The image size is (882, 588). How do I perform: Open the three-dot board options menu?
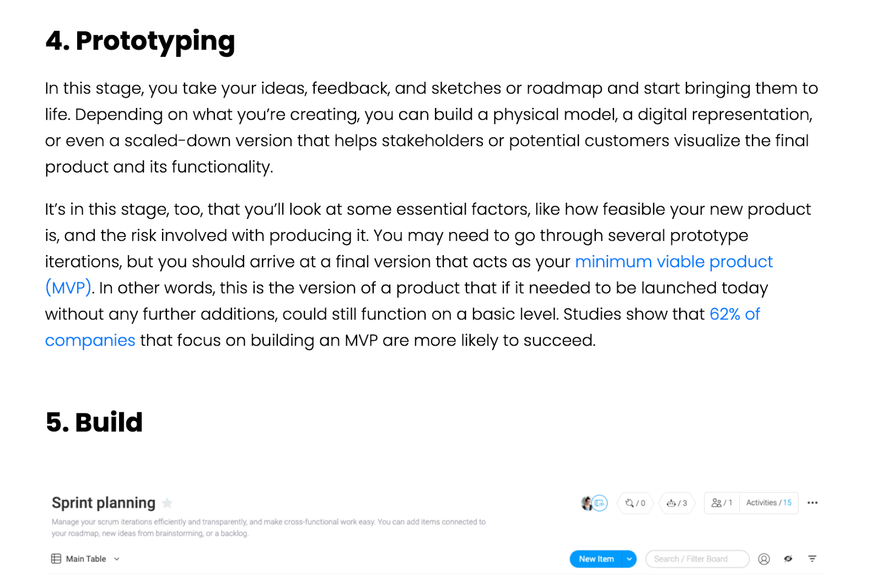tap(812, 503)
